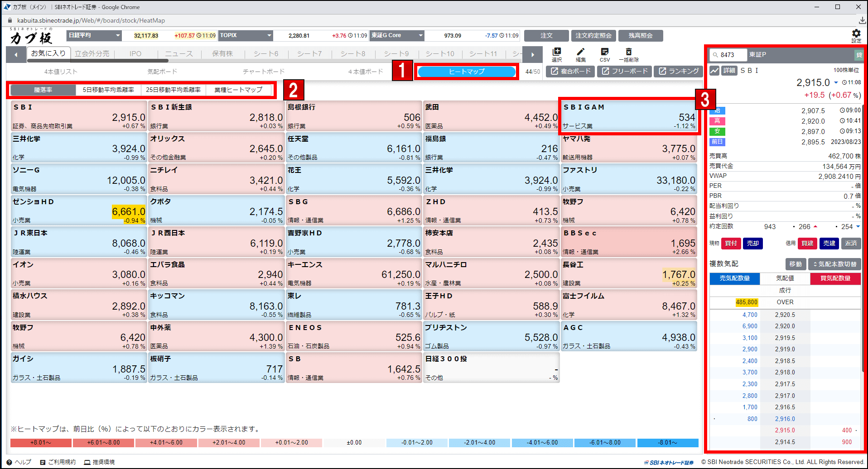Click the +8.01~ red legend swatch

[41, 443]
